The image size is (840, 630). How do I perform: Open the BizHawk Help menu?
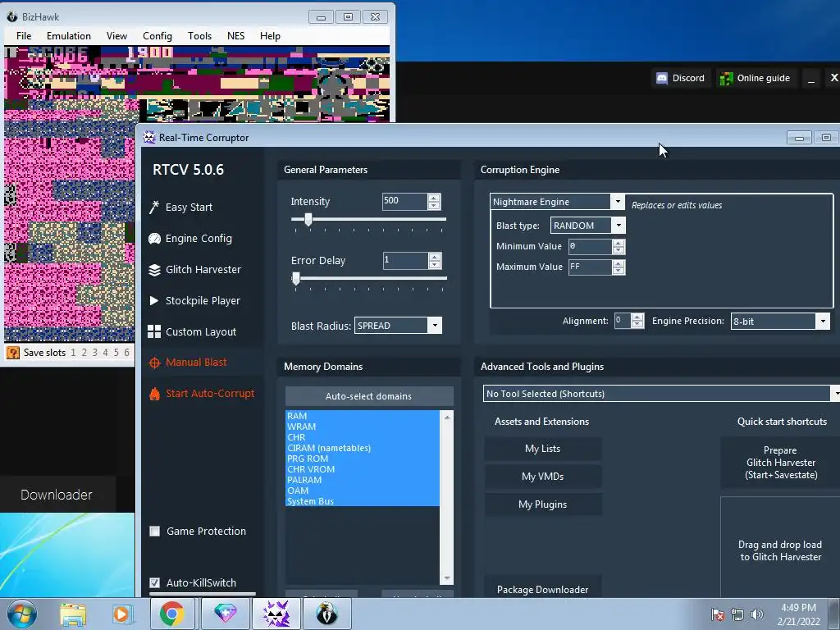click(x=270, y=36)
